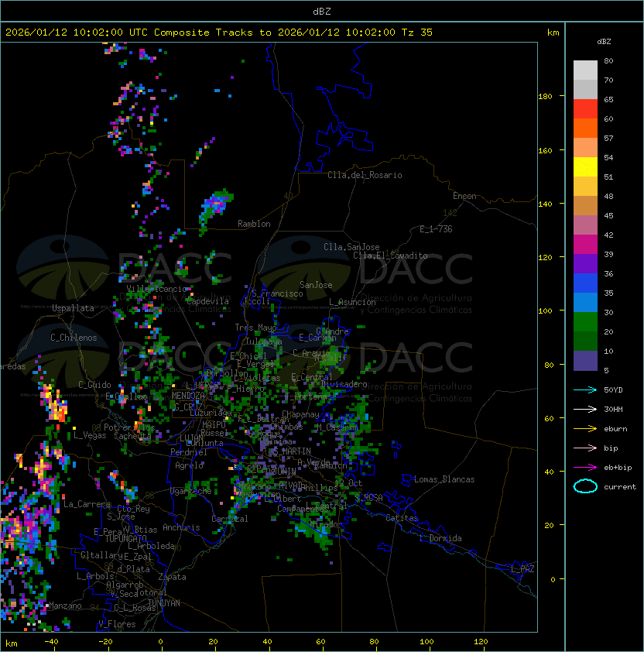644x652 pixels.
Task: Click the 'MENDOZA' map label
Action: tap(188, 396)
